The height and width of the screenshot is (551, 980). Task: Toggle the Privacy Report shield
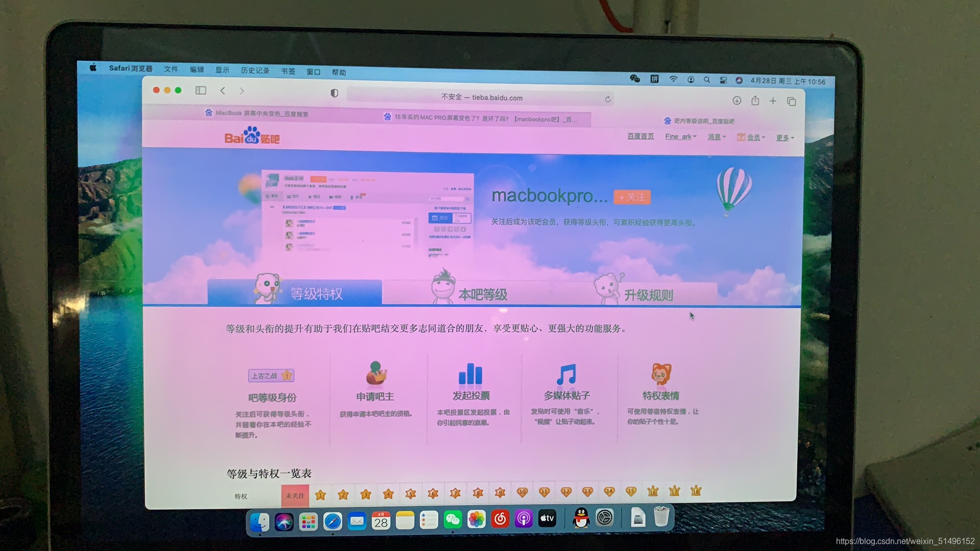pyautogui.click(x=335, y=94)
